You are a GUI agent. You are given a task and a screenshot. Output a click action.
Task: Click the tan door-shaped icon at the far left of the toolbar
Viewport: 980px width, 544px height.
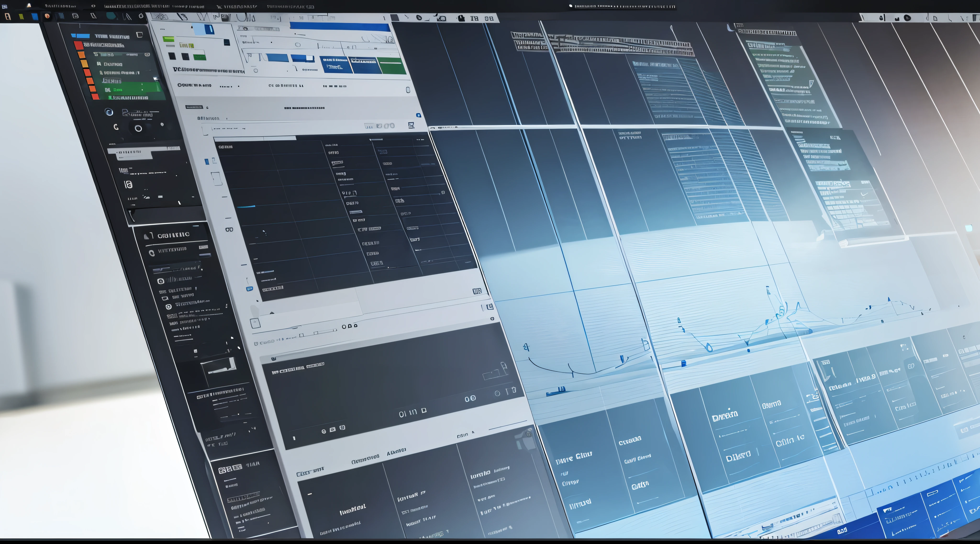coord(8,16)
